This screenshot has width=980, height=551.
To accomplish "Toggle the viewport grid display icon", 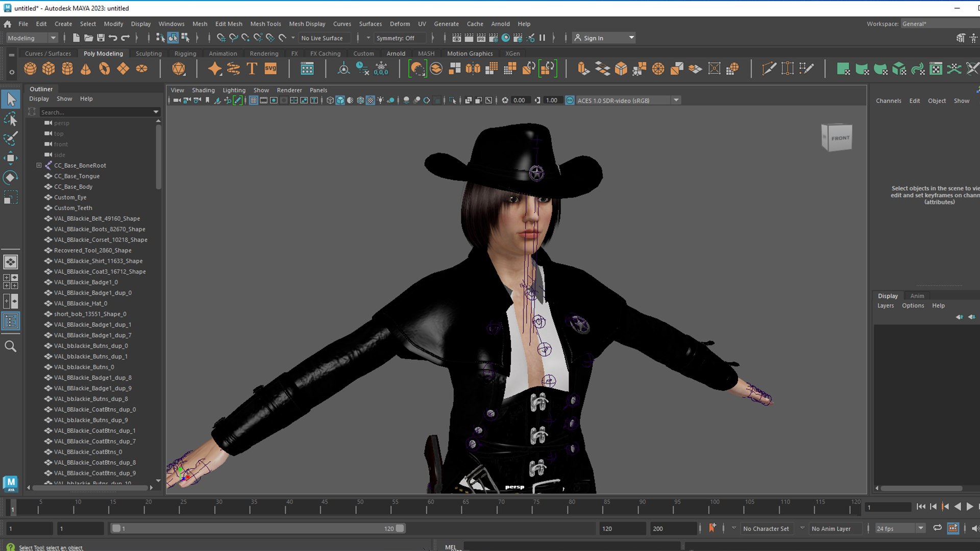I will 253,101.
